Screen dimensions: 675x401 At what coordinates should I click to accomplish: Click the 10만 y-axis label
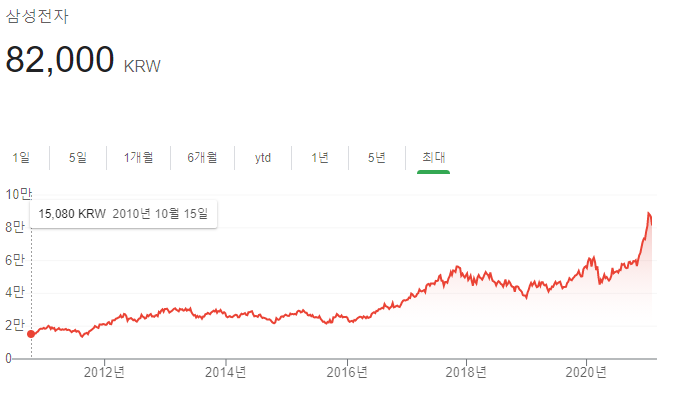click(19, 194)
